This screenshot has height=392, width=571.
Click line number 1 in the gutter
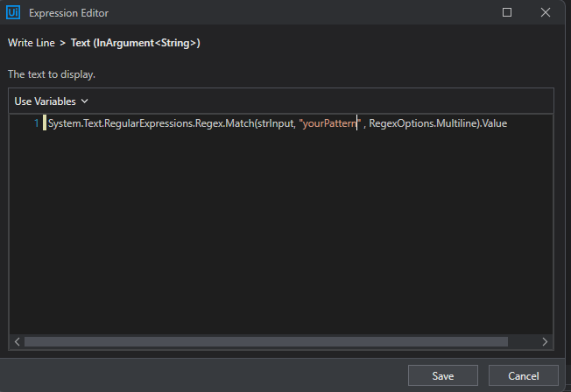(37, 123)
